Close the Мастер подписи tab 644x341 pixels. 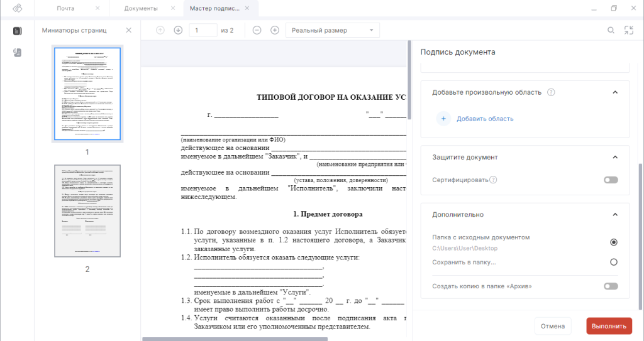coord(247,8)
